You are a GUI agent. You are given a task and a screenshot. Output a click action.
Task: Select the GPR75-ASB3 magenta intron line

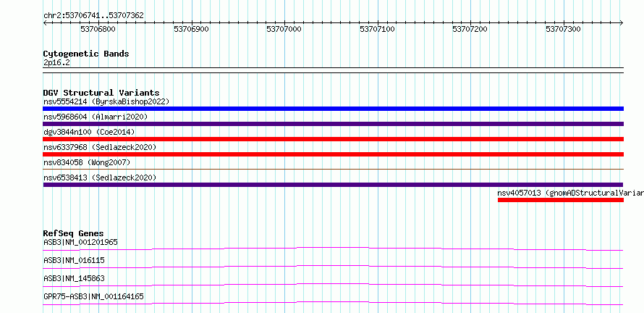point(333,303)
